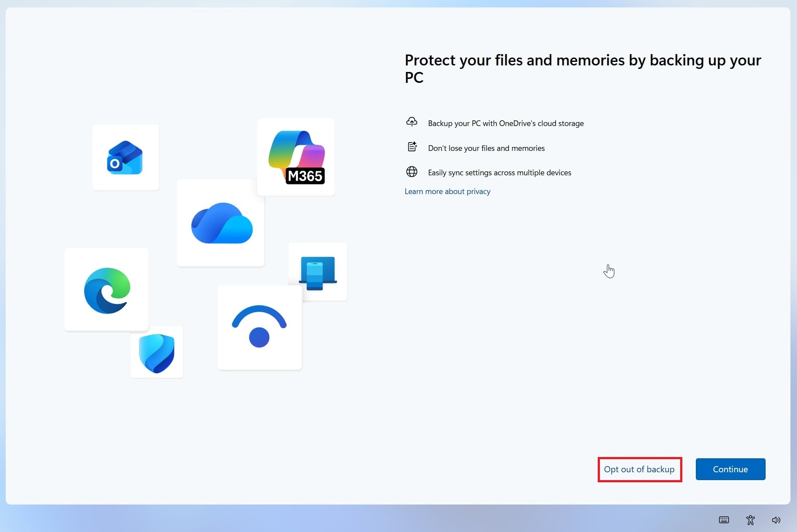The image size is (797, 532).
Task: Click the Family Safety arc-and-dot icon tile
Action: coord(259,328)
